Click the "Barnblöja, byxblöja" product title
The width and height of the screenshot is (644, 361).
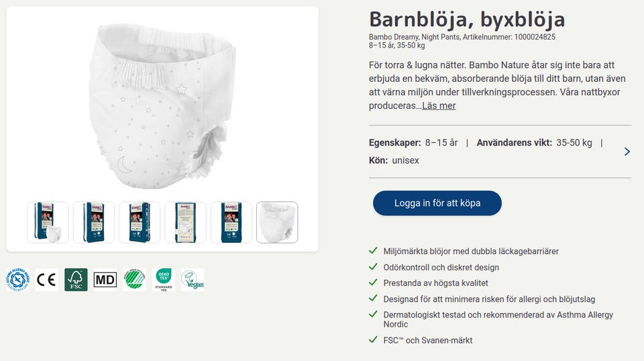coord(467,19)
